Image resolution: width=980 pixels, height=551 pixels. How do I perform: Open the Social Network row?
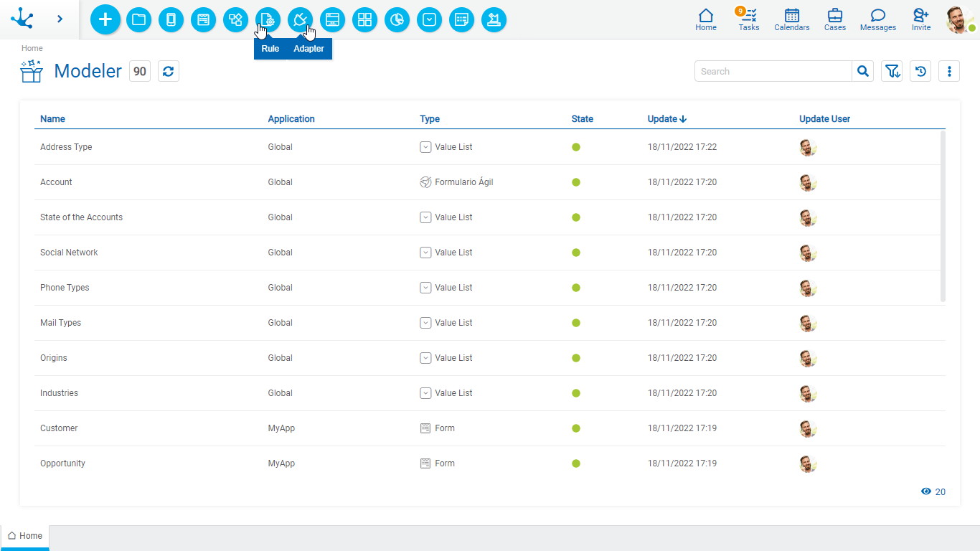(x=488, y=253)
